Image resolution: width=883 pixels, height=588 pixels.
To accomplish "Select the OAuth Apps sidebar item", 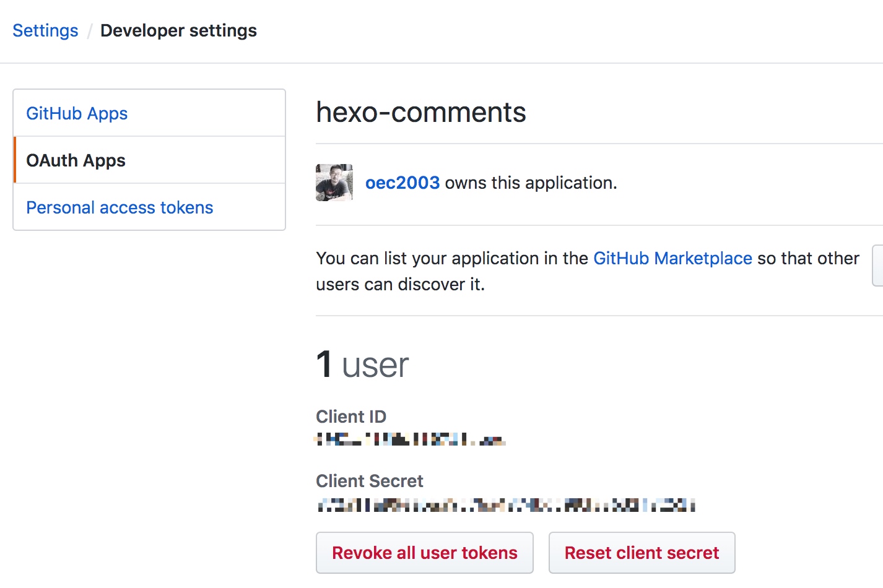I will point(76,160).
